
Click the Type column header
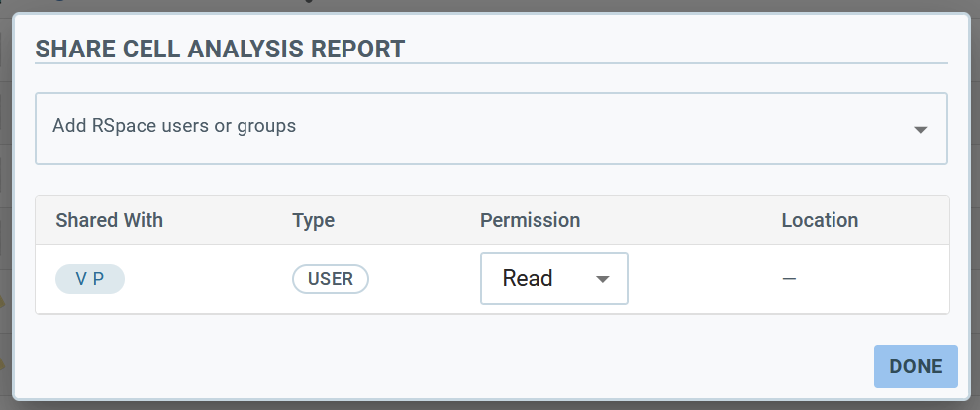tap(314, 220)
